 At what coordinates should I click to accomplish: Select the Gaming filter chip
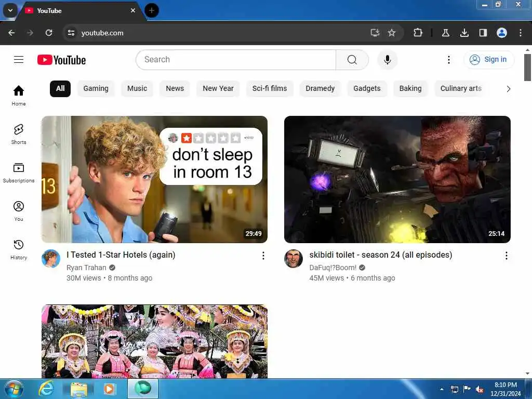96,88
